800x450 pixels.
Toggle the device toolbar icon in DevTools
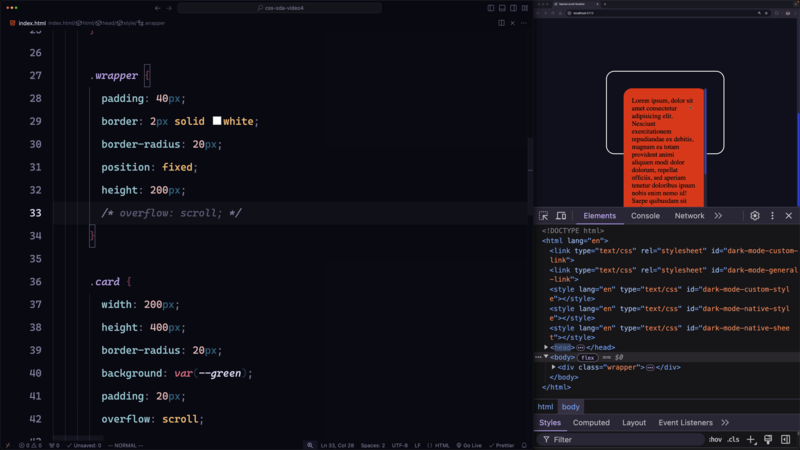point(561,216)
